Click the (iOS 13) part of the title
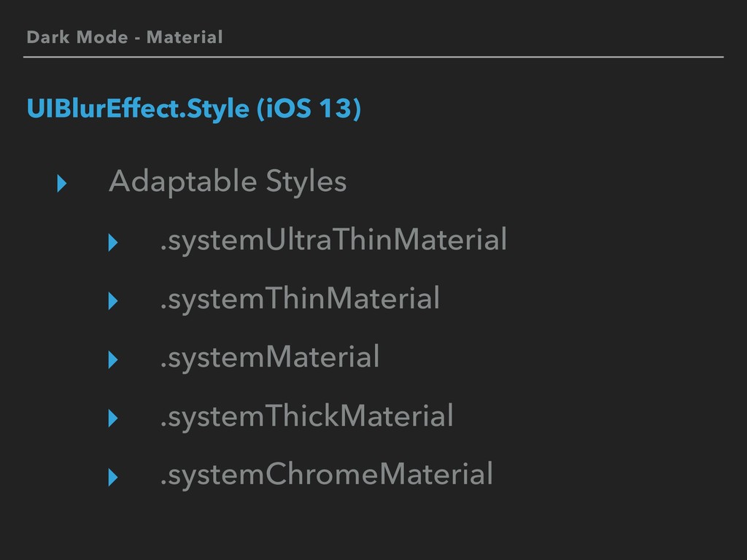This screenshot has width=747, height=560. coord(309,109)
